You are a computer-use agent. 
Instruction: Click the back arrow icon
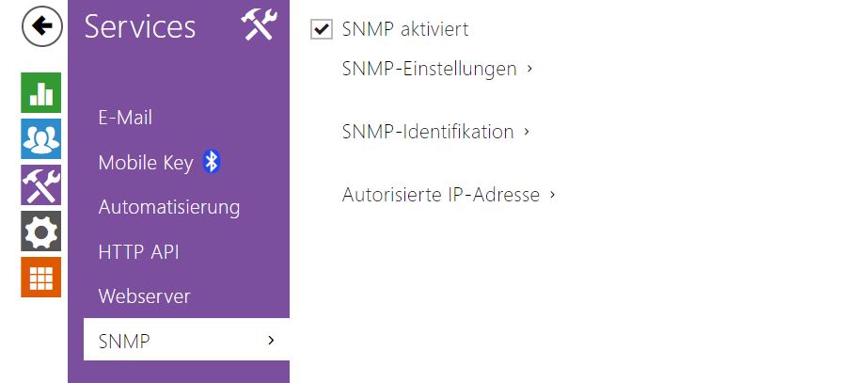[x=41, y=28]
